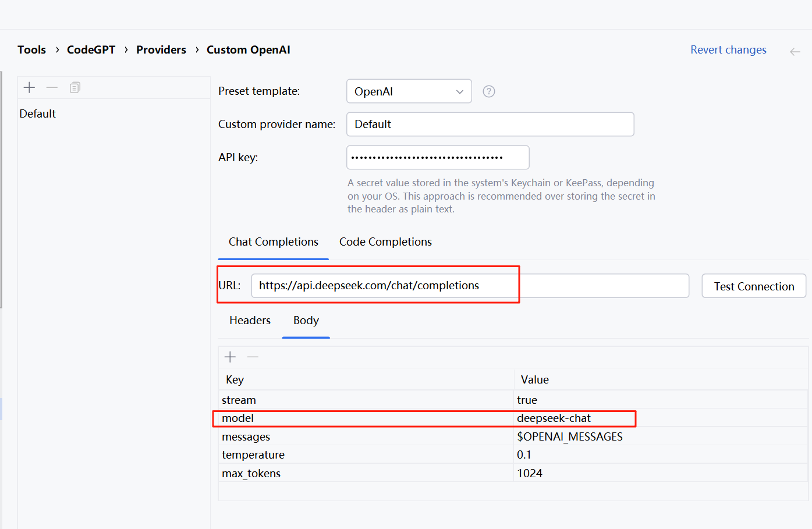
Task: Select the Body tab
Action: pos(306,321)
